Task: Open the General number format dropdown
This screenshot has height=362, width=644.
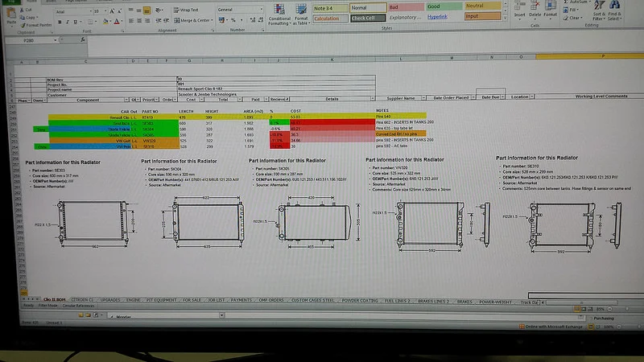Action: pyautogui.click(x=240, y=10)
